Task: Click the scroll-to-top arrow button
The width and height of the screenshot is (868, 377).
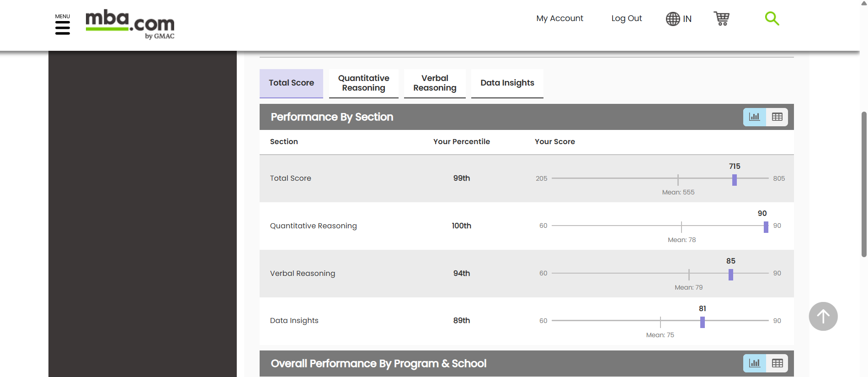Action: click(823, 316)
